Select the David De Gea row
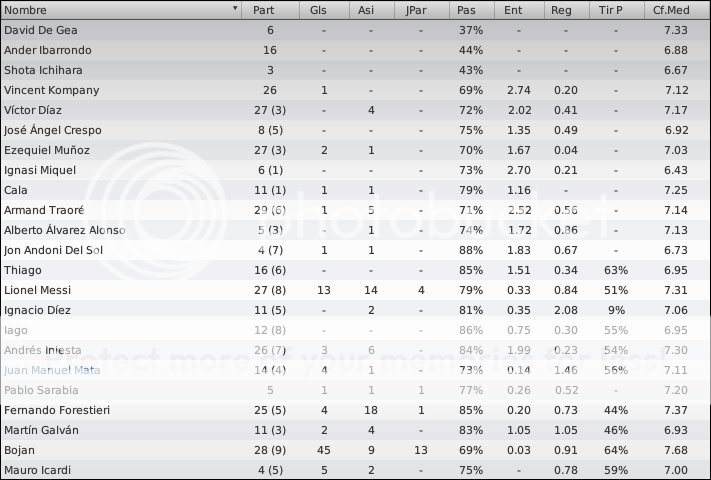The image size is (711, 480). pos(356,30)
